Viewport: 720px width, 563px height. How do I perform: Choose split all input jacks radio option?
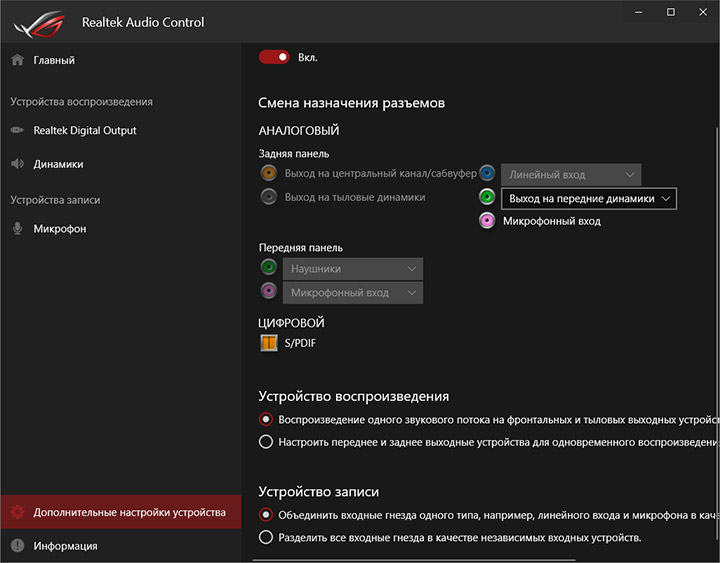266,537
